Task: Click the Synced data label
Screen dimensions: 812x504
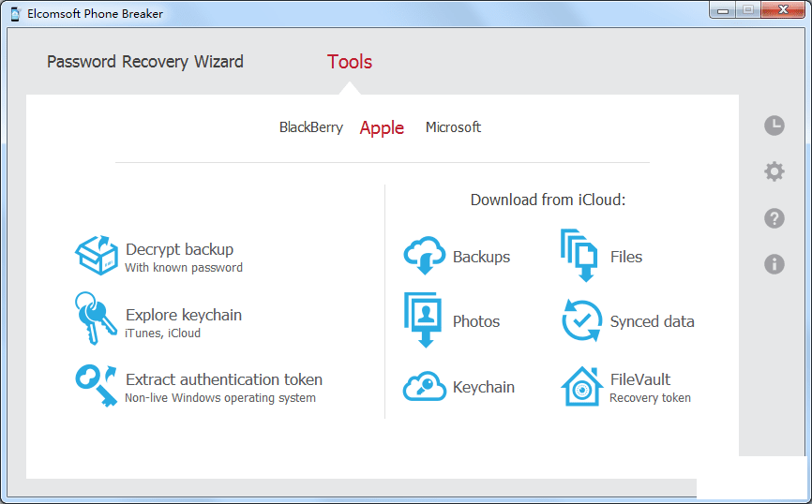Action: (x=652, y=321)
